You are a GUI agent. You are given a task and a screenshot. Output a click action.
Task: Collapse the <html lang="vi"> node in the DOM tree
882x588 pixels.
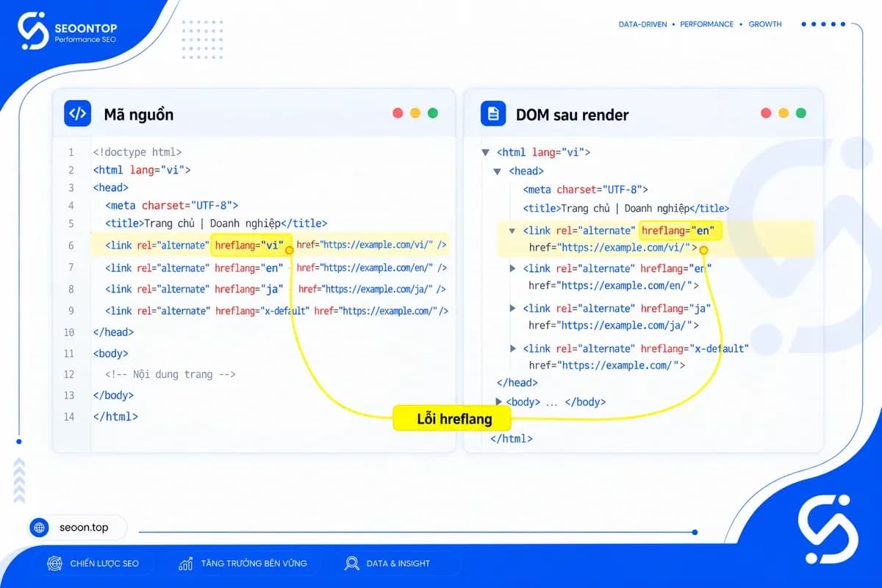click(x=485, y=153)
